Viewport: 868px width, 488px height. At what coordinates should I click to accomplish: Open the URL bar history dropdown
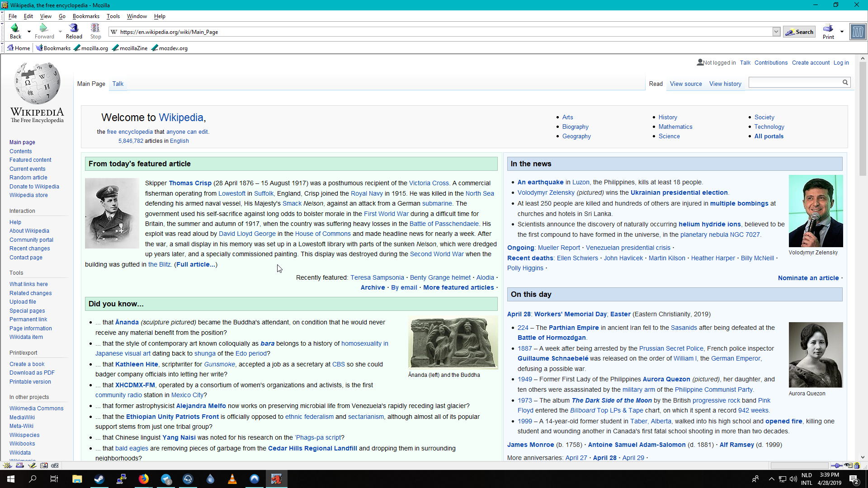(x=776, y=32)
